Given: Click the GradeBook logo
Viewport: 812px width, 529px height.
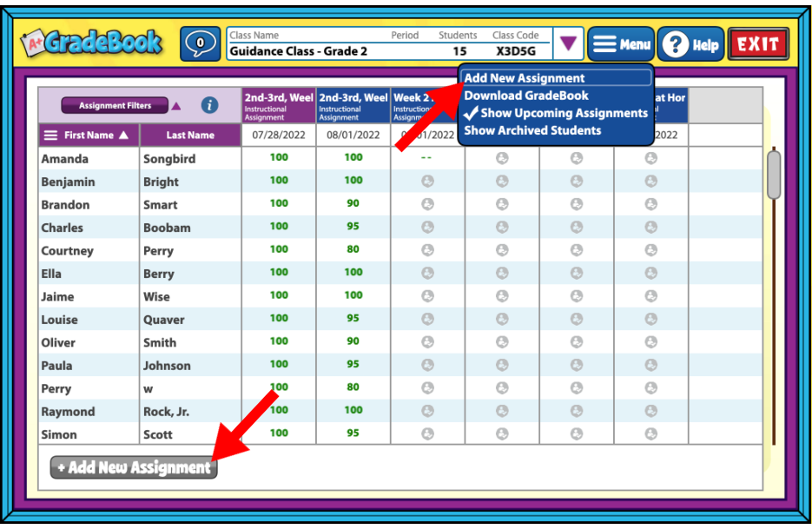Looking at the screenshot, I should coord(92,43).
